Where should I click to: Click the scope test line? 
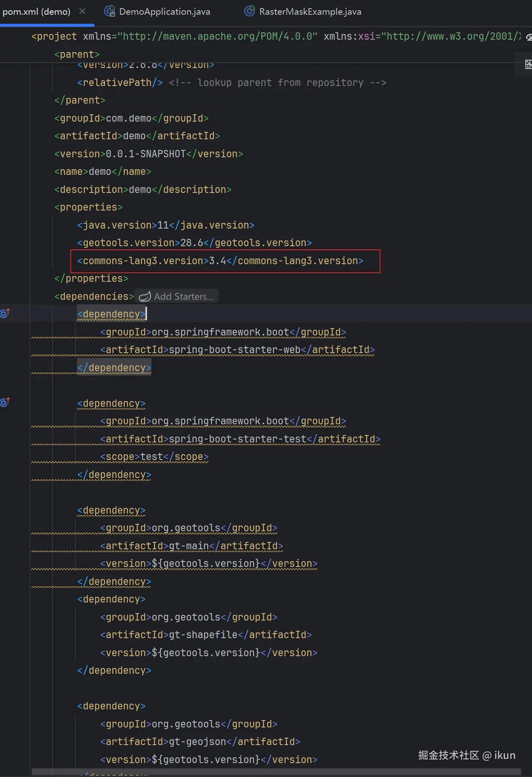point(154,457)
